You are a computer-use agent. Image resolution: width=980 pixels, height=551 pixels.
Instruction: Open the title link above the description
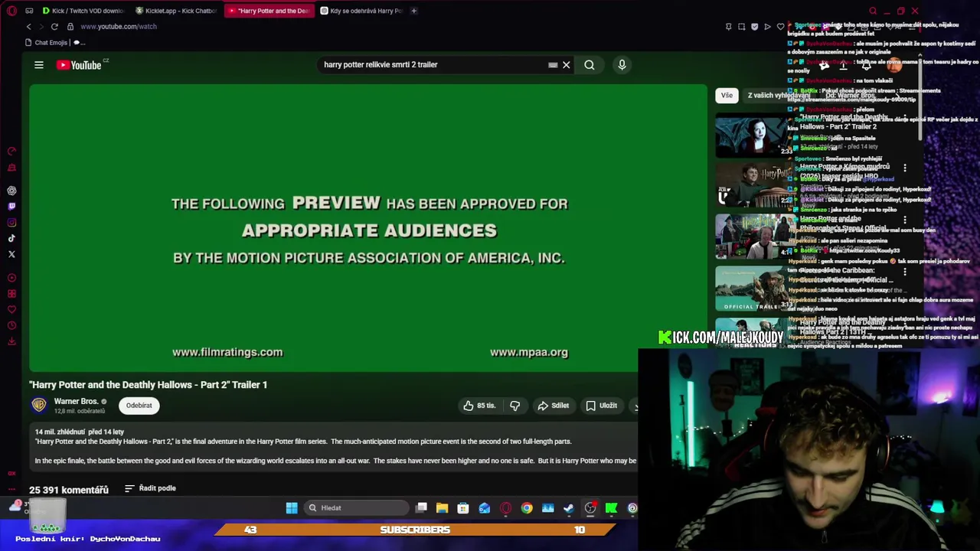(149, 385)
